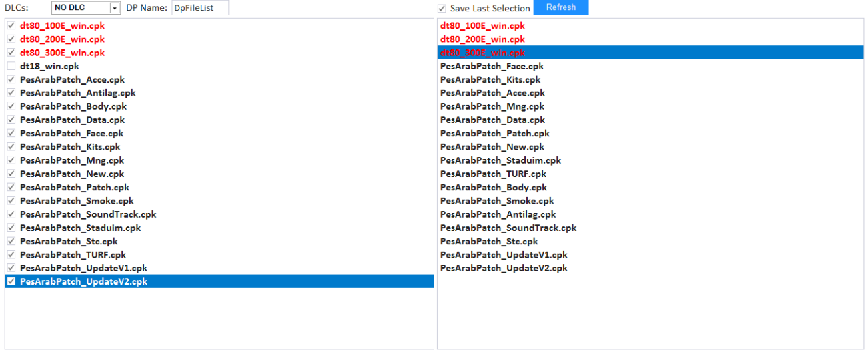Uncheck dt80_300E_win.cpk checkbox in left list

click(11, 53)
